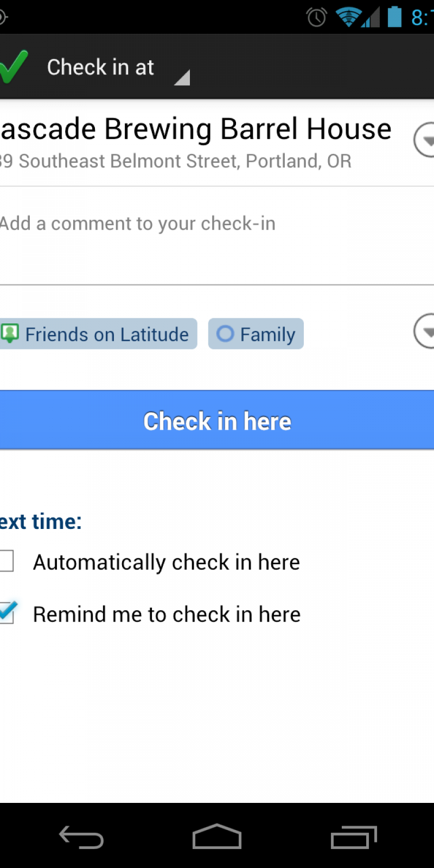Tap the green checkmark app icon
The height and width of the screenshot is (868, 434).
[13, 67]
